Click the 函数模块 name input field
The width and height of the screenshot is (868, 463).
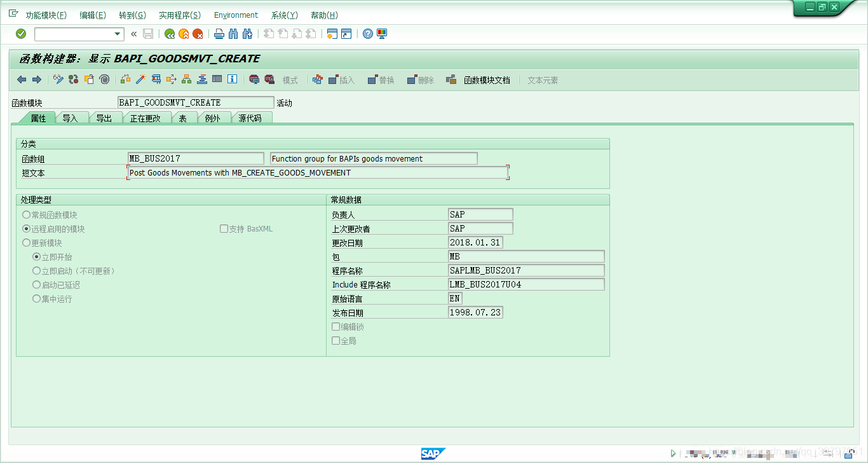(x=196, y=102)
